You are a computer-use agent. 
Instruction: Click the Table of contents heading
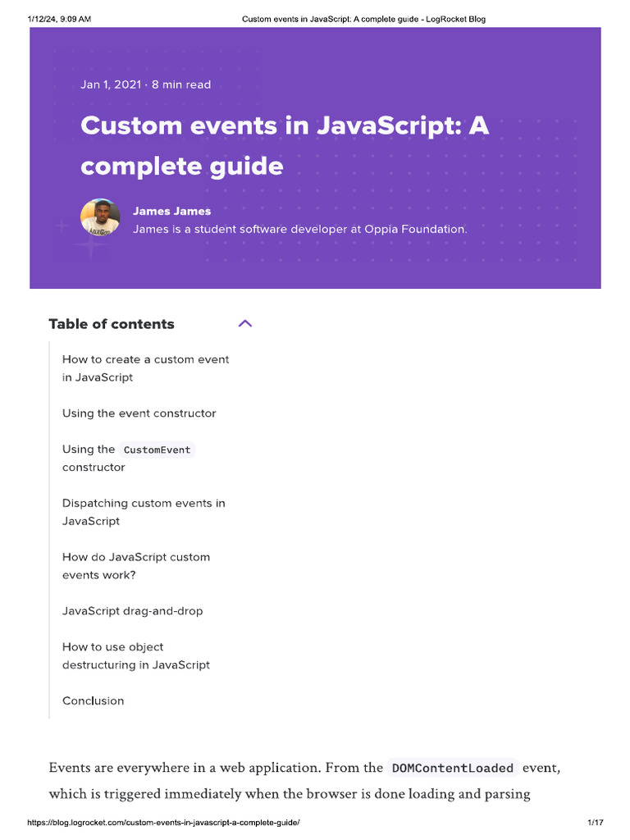[112, 324]
